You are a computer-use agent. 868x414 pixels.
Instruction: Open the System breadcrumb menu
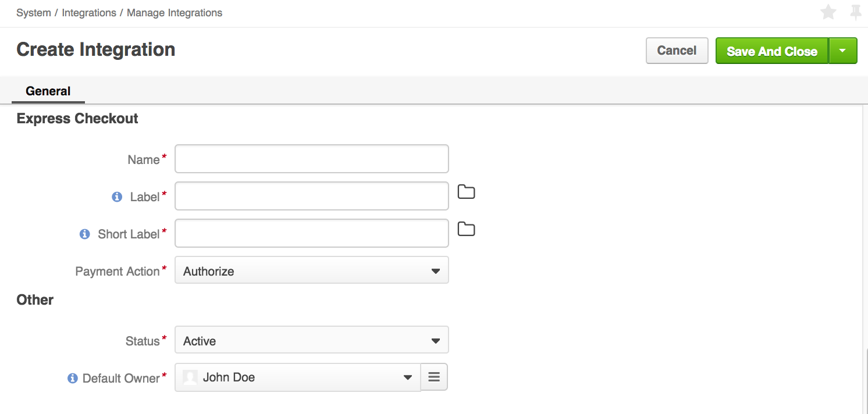(x=33, y=12)
